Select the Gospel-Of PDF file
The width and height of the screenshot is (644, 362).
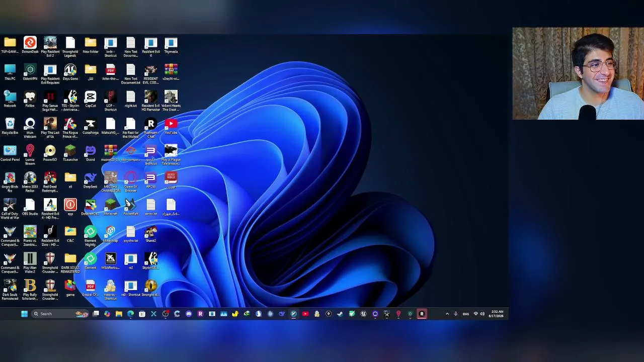[91, 289]
